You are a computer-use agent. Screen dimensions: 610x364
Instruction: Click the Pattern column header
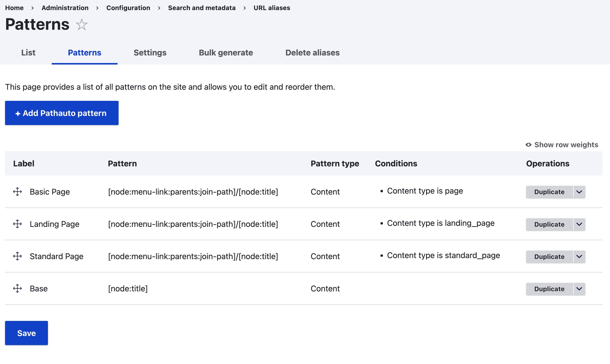click(122, 163)
